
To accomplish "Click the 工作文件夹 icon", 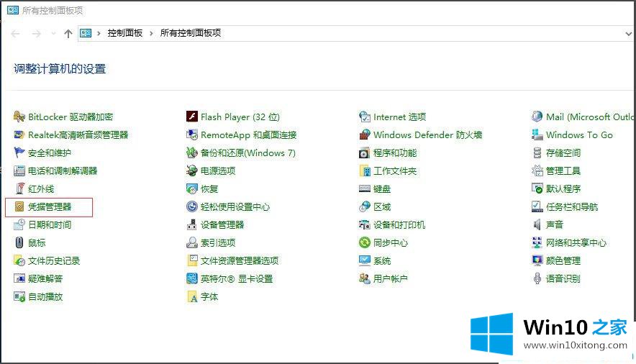I will [365, 170].
